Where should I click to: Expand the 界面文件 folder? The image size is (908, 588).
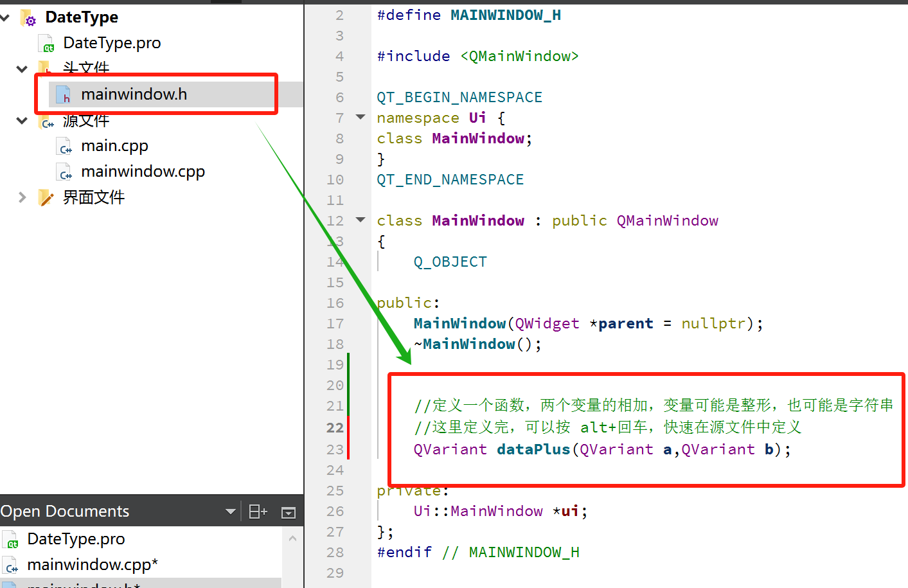tap(22, 197)
